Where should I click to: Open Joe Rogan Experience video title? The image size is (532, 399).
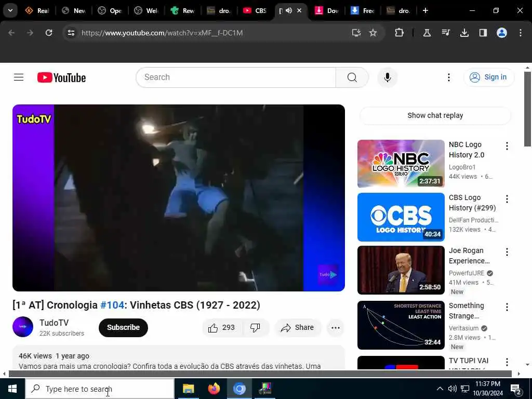coord(469,256)
